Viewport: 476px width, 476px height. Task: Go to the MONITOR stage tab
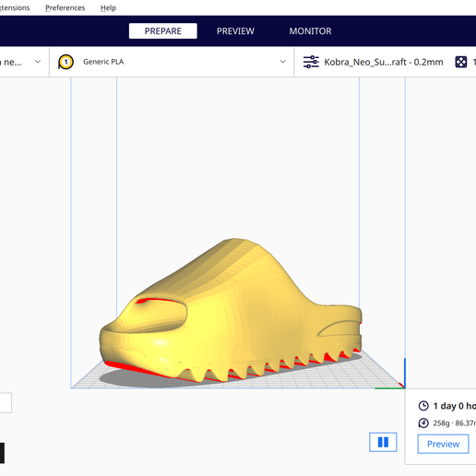pos(310,31)
